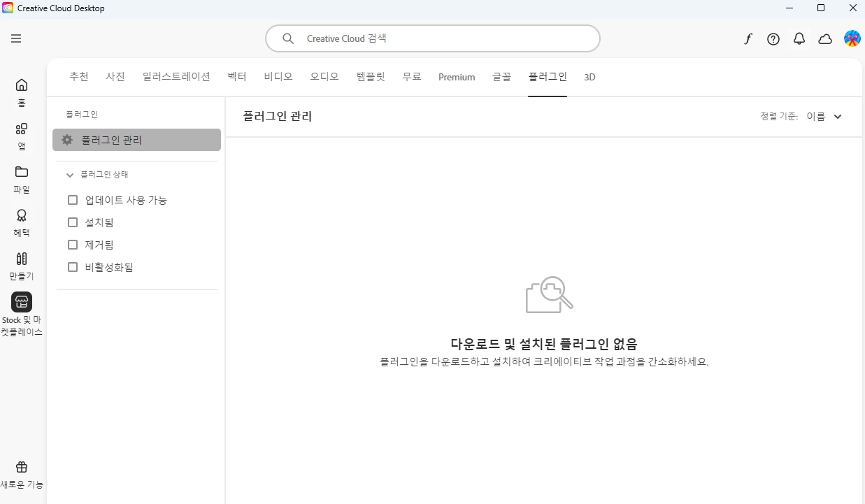Click the Creative Cloud 검색 field
Screen dimensions: 865x504
click(433, 38)
